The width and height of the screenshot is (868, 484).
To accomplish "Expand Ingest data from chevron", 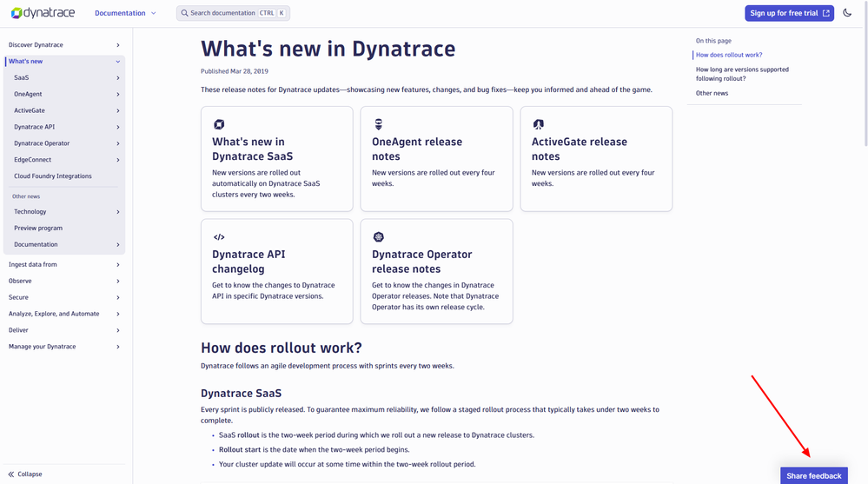I will (118, 265).
